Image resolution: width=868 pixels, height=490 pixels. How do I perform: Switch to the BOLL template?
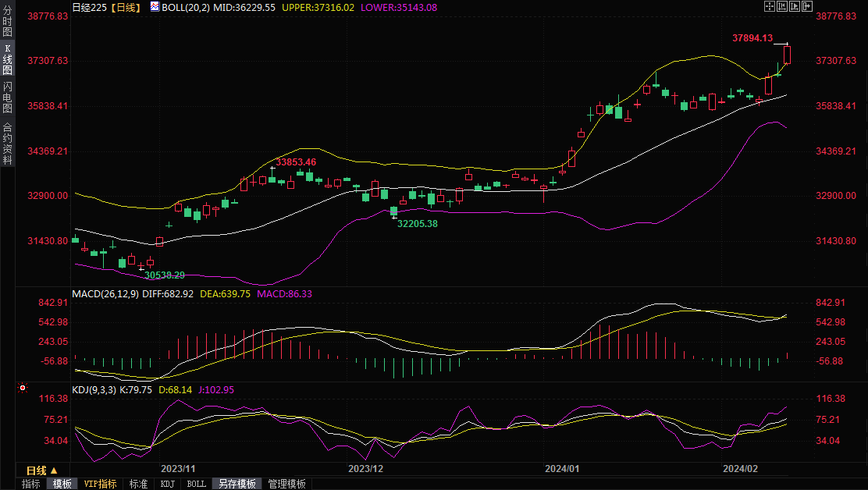tap(197, 484)
